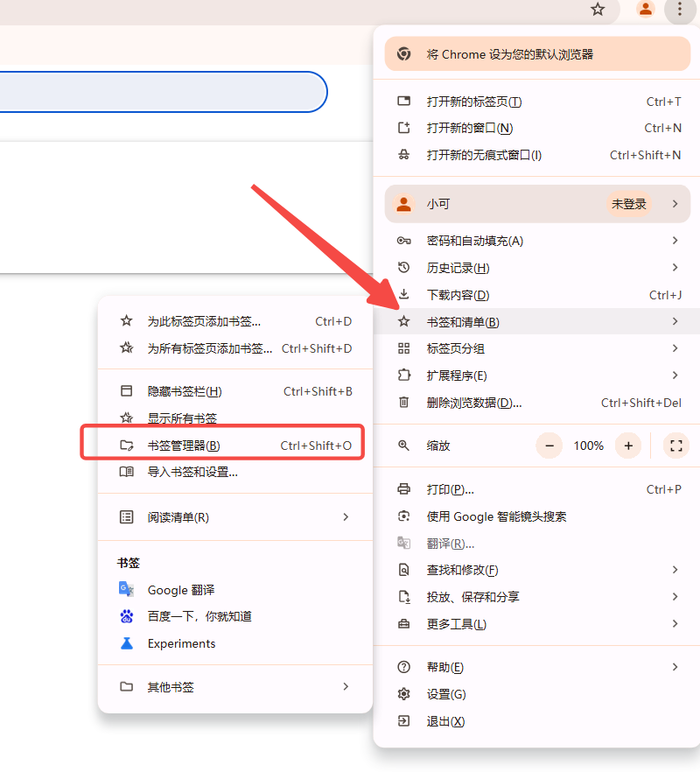Screen dimensions: 700x772
Task: Open the Google 翻译 bookmark
Action: (235, 590)
